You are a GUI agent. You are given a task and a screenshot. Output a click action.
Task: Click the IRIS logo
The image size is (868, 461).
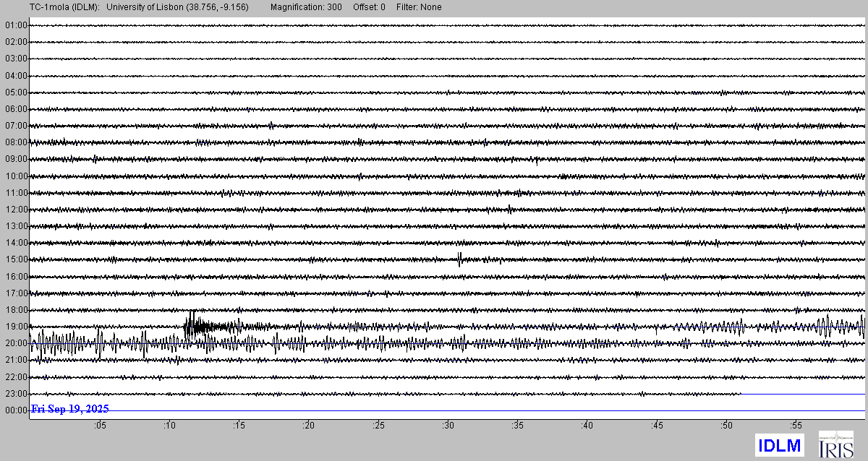[835, 445]
